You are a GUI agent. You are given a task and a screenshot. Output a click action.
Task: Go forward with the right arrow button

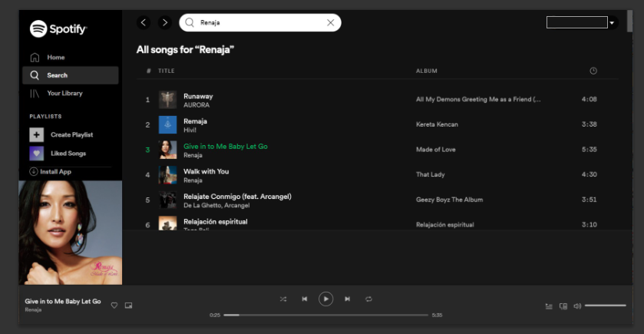tap(165, 22)
